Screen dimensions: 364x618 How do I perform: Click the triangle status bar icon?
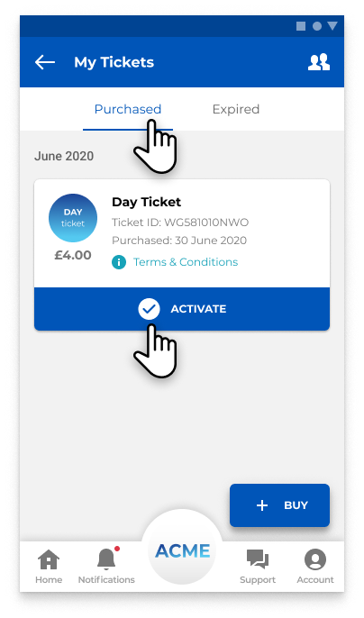tap(332, 26)
